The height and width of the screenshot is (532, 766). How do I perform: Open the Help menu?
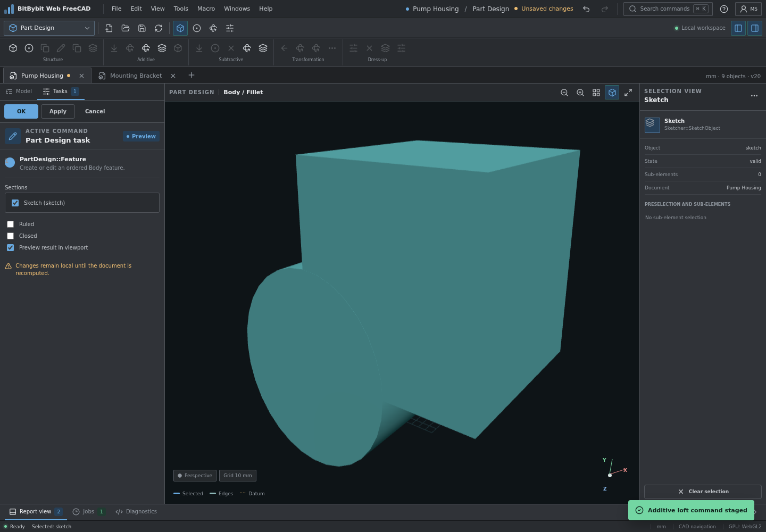(266, 9)
